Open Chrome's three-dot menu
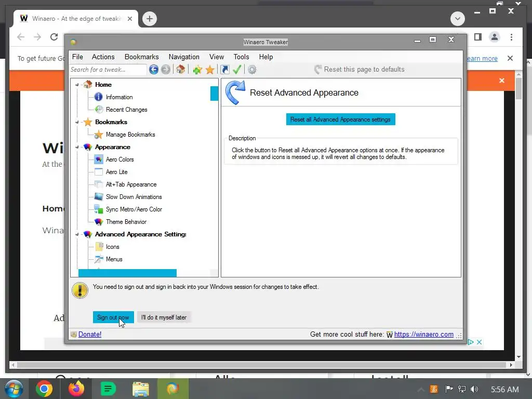The height and width of the screenshot is (399, 532). [x=511, y=37]
